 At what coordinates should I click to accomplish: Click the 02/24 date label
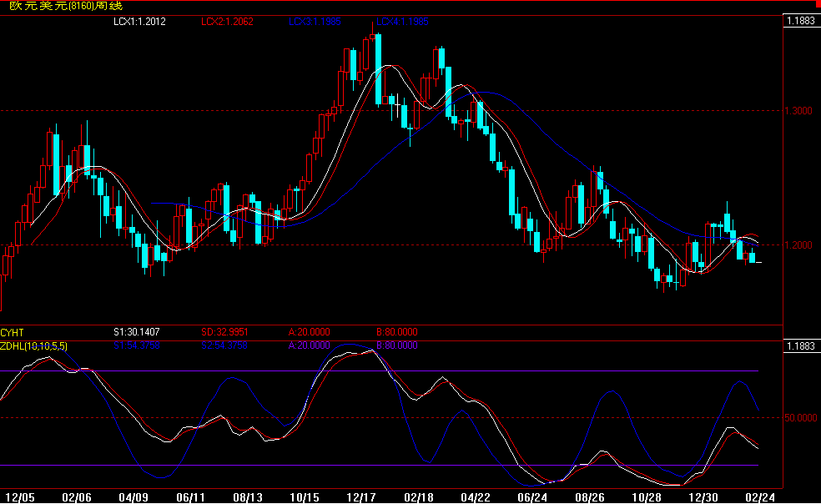coord(760,497)
